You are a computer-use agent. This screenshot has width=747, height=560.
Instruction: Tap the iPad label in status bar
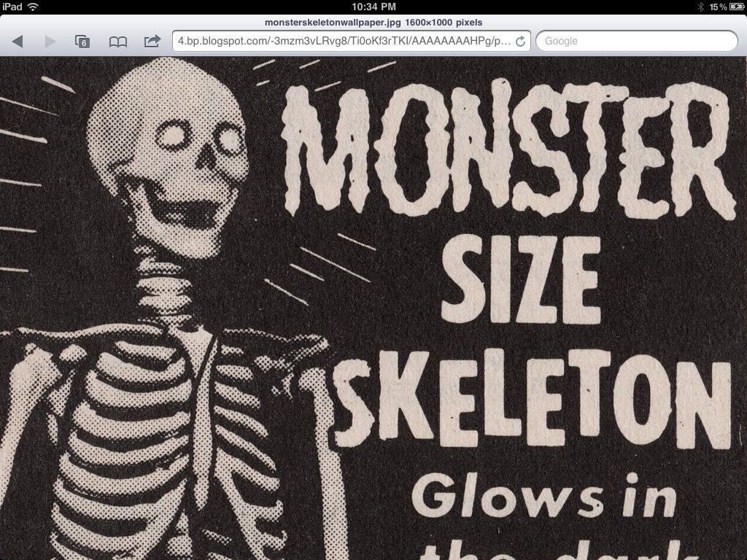coord(12,7)
